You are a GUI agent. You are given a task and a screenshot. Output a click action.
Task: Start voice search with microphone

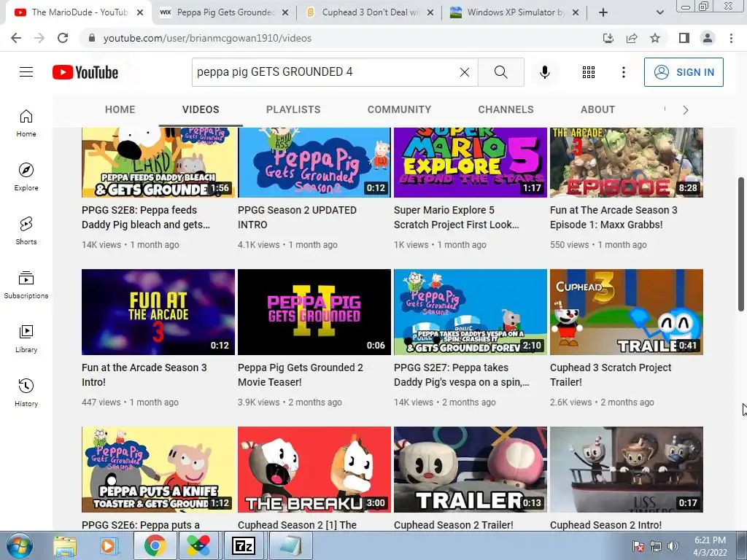[544, 72]
